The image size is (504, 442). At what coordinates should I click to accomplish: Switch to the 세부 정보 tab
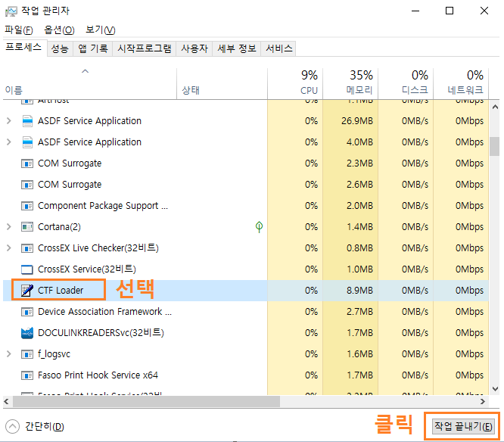[x=237, y=49]
